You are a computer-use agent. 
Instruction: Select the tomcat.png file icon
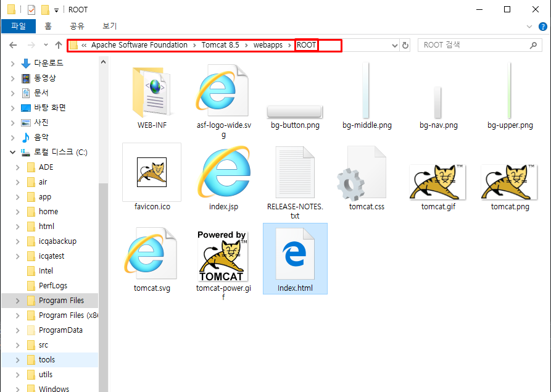click(x=509, y=182)
